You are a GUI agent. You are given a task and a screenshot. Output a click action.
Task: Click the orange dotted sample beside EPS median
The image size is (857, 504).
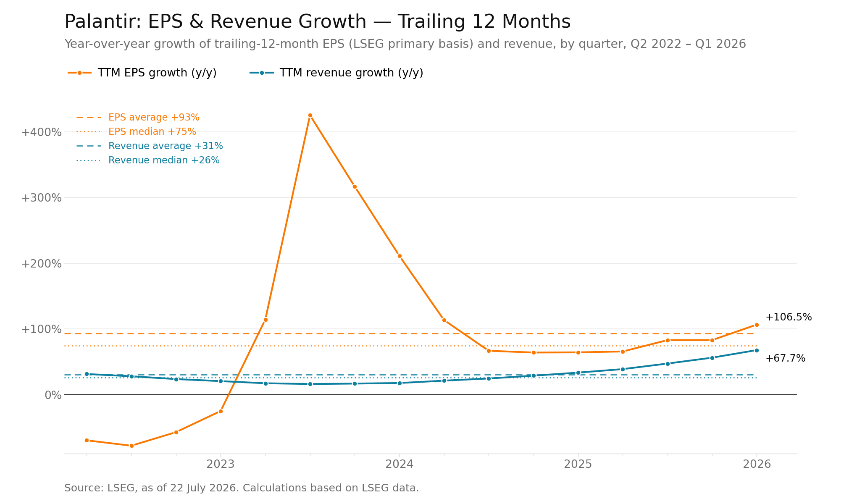point(89,132)
